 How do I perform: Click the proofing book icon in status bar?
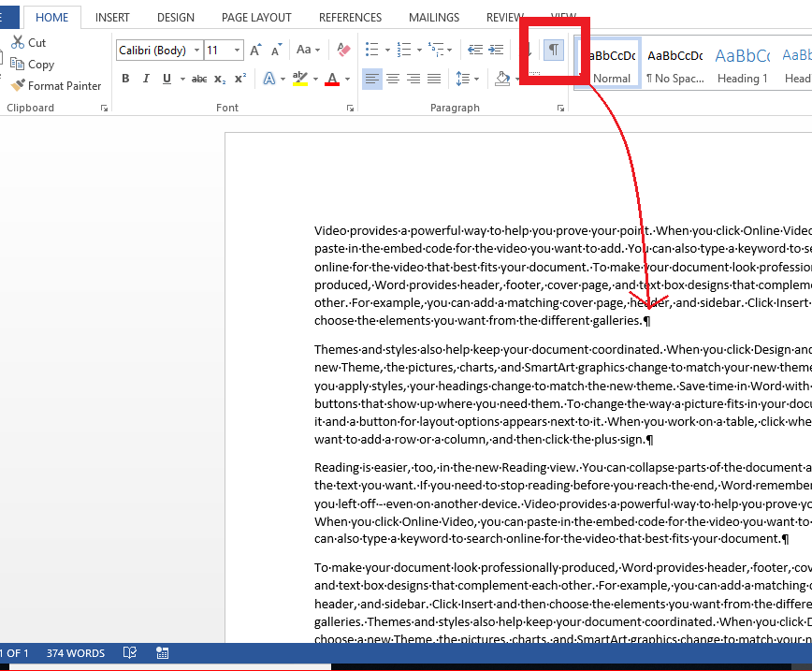click(x=130, y=652)
